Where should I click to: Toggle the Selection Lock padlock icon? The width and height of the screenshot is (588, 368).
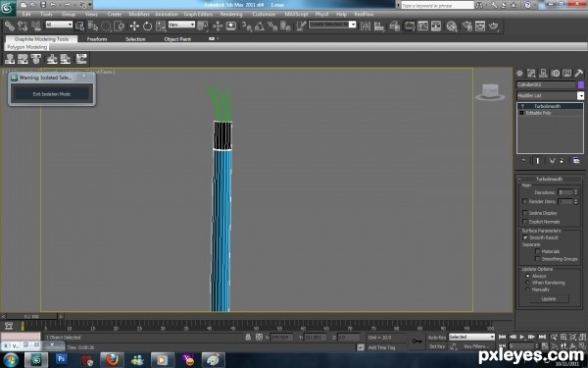tap(248, 338)
